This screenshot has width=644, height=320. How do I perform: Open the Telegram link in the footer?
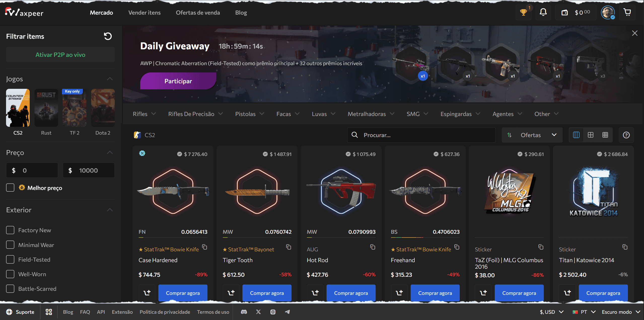tap(287, 312)
